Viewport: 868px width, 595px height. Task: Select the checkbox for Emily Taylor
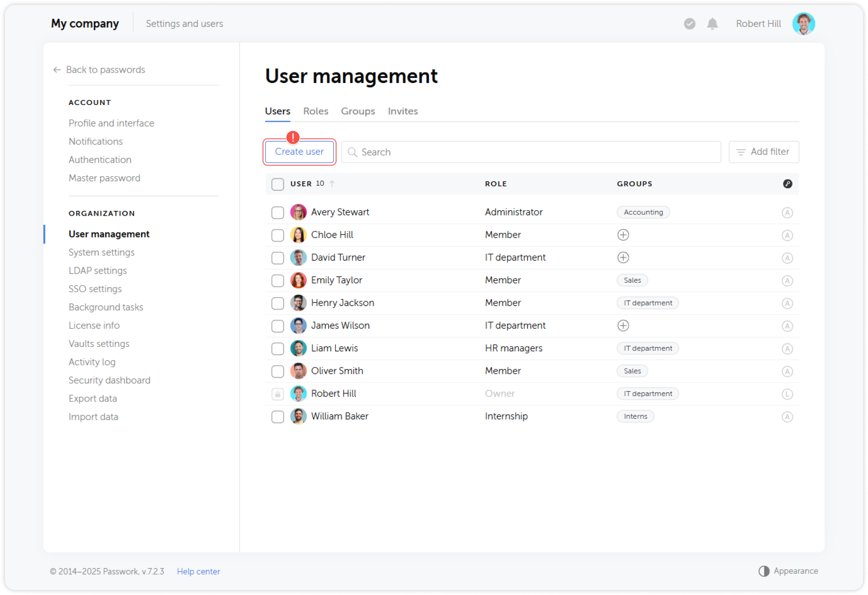[277, 280]
